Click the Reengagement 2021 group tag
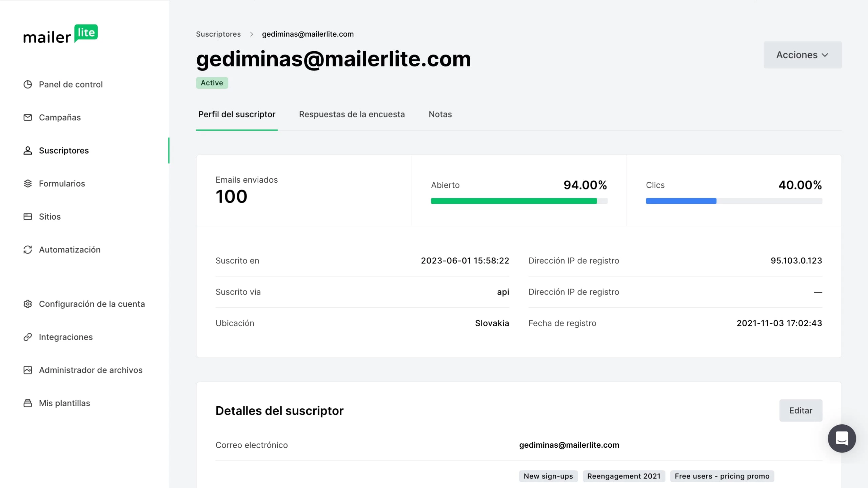 [624, 476]
